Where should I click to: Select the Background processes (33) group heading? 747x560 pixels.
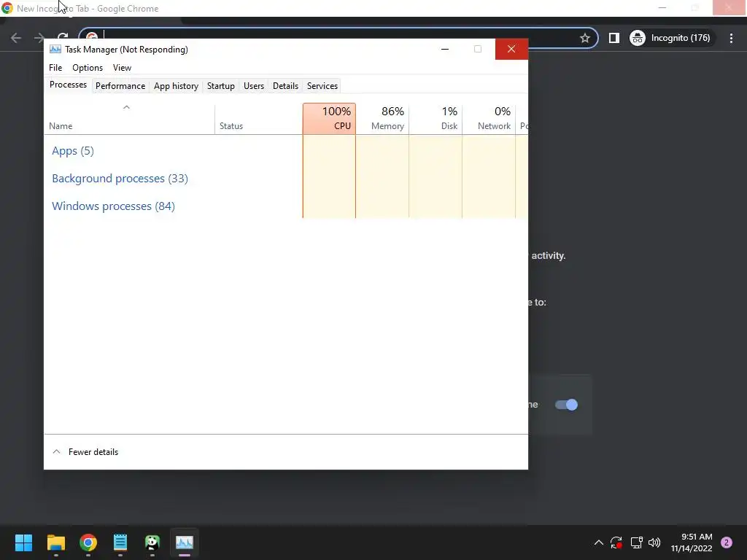point(120,179)
